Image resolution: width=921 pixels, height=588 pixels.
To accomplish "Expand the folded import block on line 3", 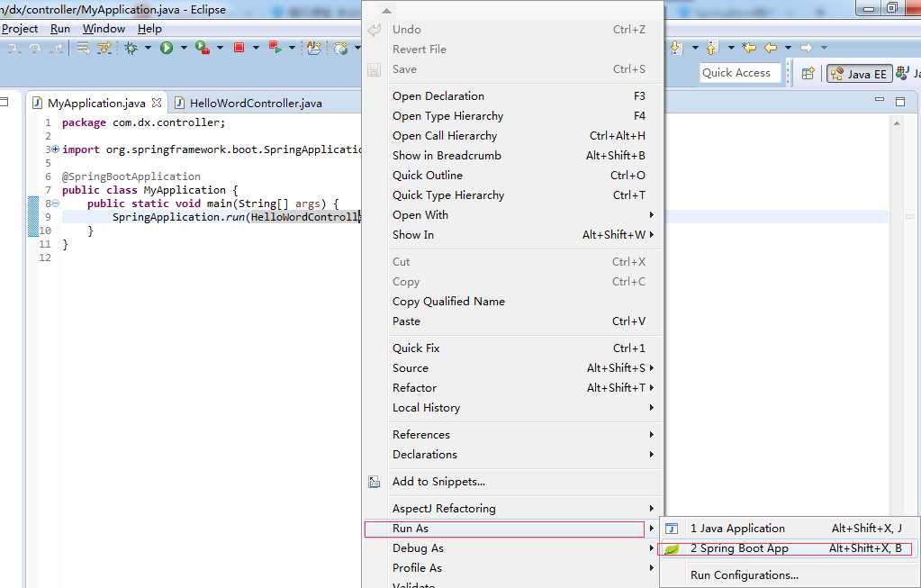I will (55, 149).
